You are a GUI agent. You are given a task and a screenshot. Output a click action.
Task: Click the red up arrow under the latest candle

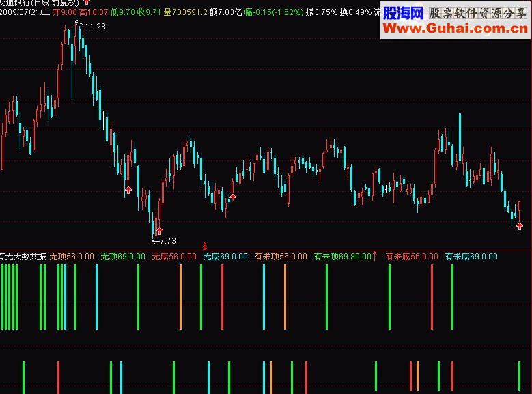pos(520,226)
